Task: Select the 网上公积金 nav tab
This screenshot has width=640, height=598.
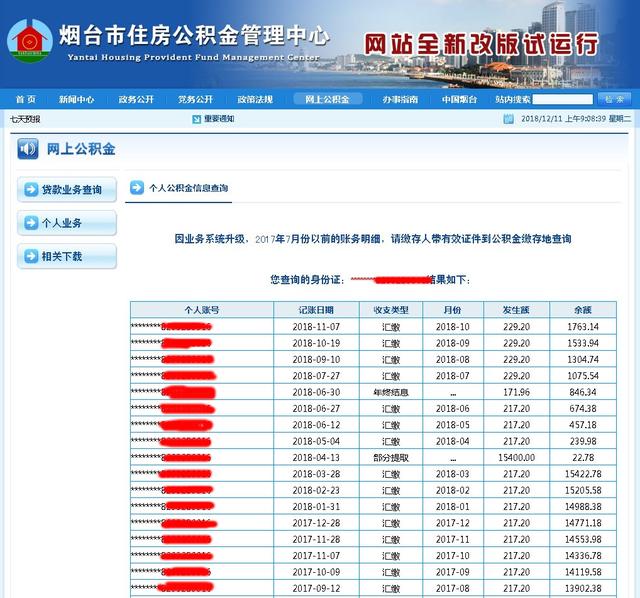Action: coord(327,99)
